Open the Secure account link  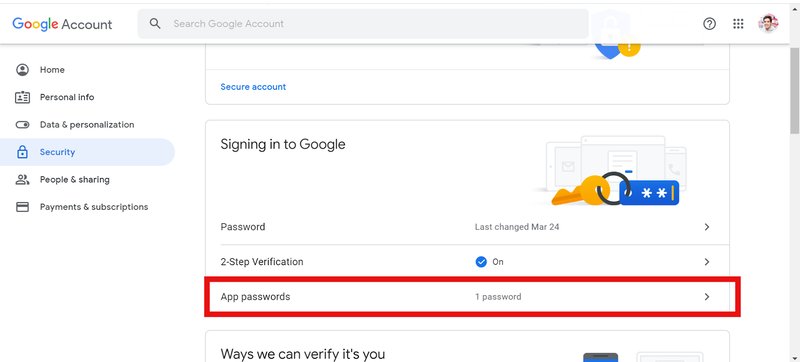pos(253,87)
